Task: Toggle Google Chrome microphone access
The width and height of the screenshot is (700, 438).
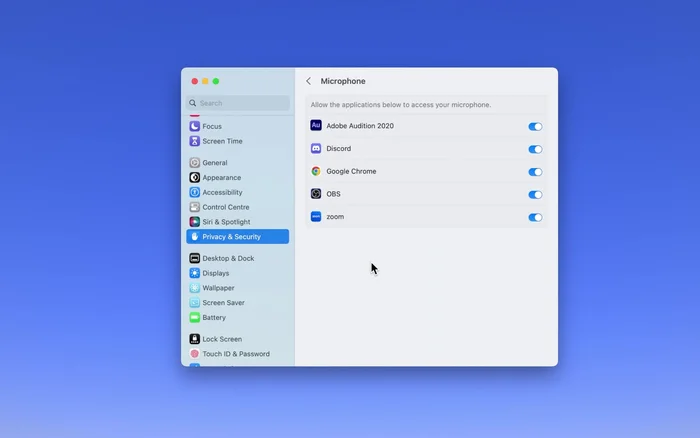Action: [535, 172]
